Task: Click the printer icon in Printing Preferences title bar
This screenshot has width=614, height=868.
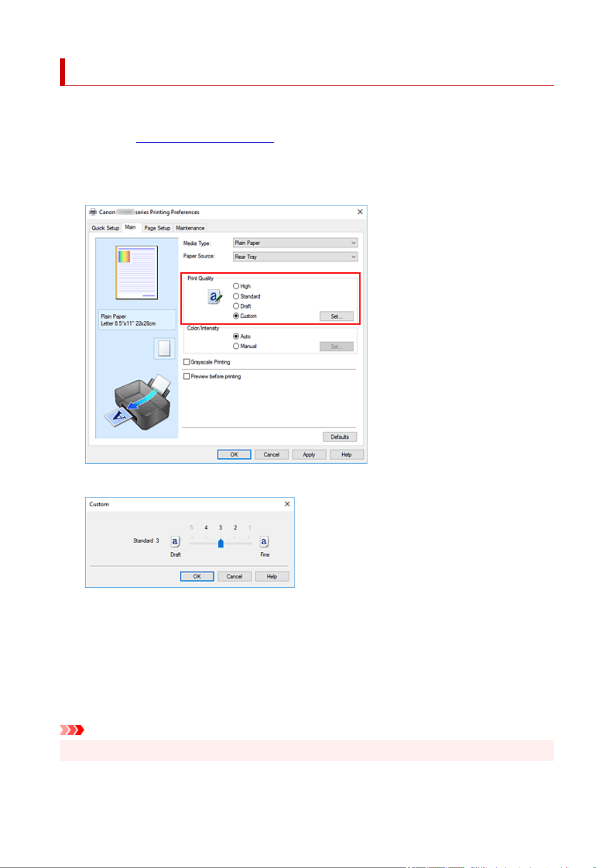Action: 93,212
